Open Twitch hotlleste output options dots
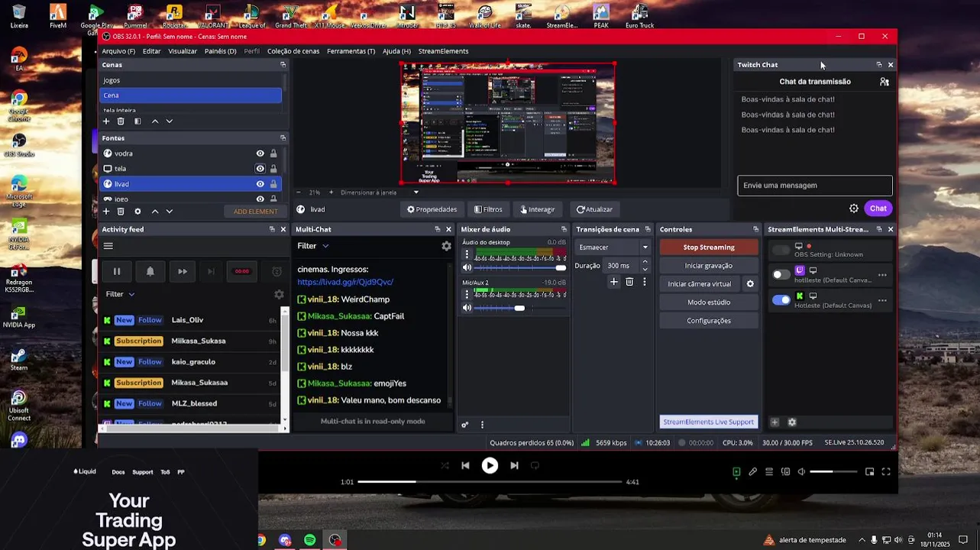This screenshot has height=550, width=980. click(x=882, y=275)
